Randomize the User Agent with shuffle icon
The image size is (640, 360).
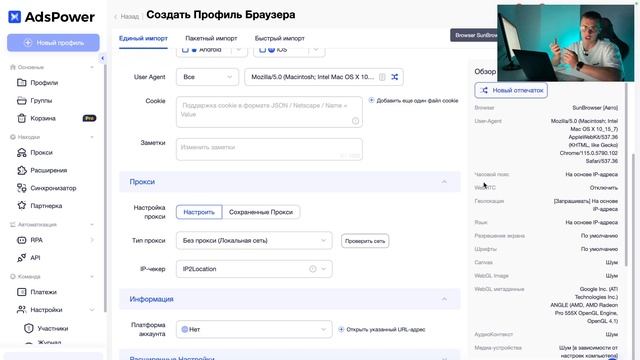pos(395,77)
